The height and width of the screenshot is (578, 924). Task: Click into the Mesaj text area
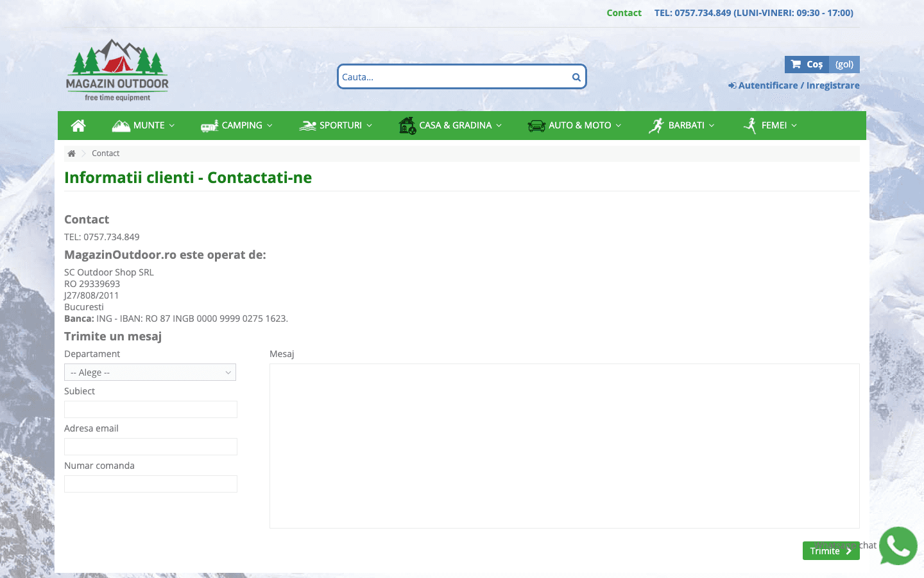pos(565,446)
